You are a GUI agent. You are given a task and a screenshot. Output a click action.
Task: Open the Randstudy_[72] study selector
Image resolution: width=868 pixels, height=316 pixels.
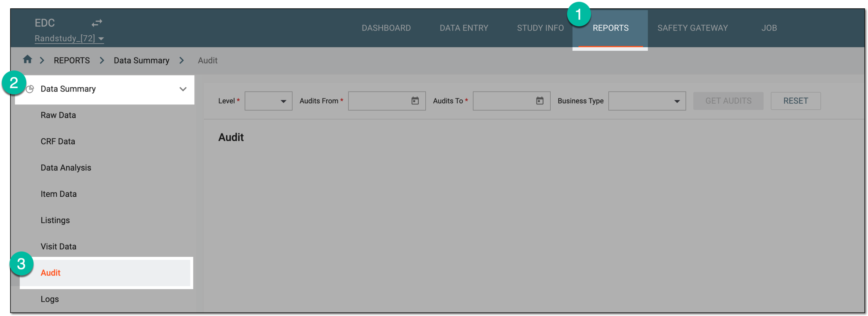click(x=69, y=39)
